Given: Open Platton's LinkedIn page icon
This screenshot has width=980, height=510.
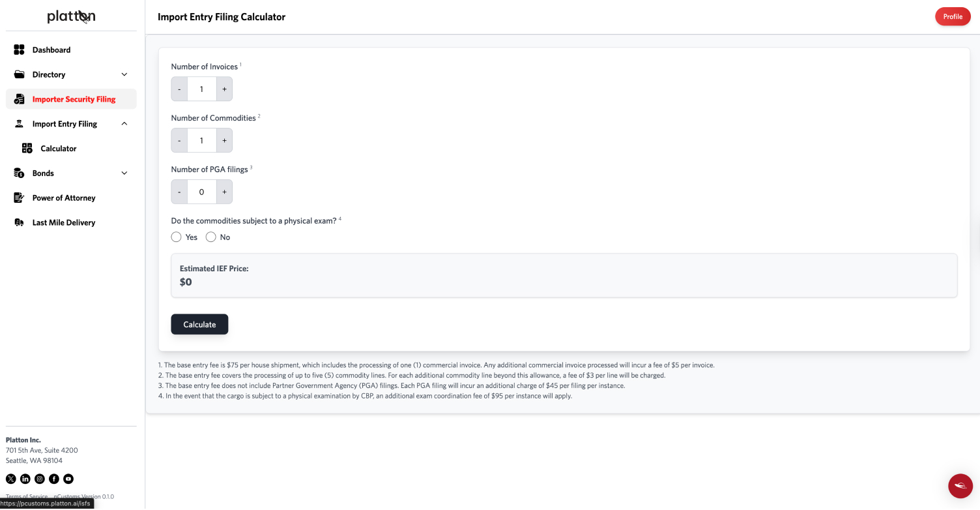Looking at the screenshot, I should [25, 479].
